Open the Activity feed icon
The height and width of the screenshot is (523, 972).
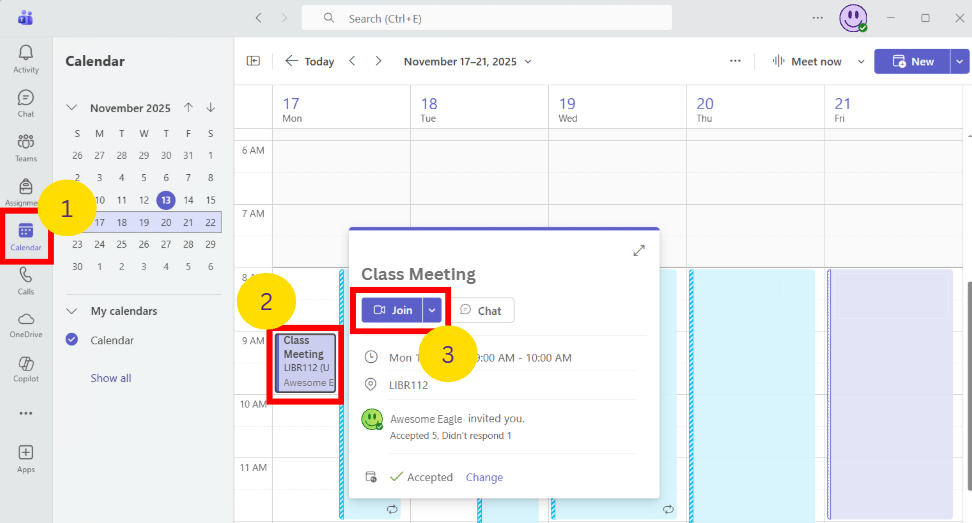pyautogui.click(x=26, y=58)
